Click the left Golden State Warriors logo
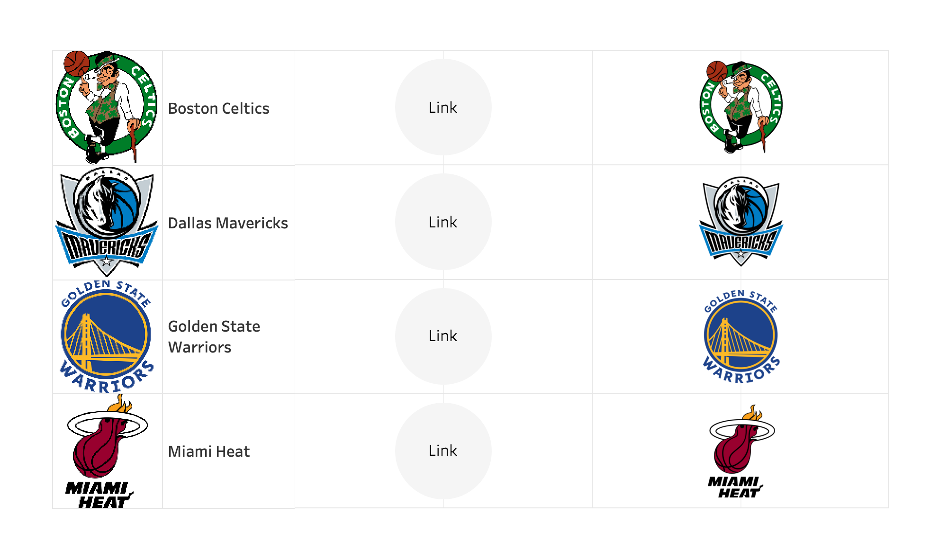 [107, 336]
